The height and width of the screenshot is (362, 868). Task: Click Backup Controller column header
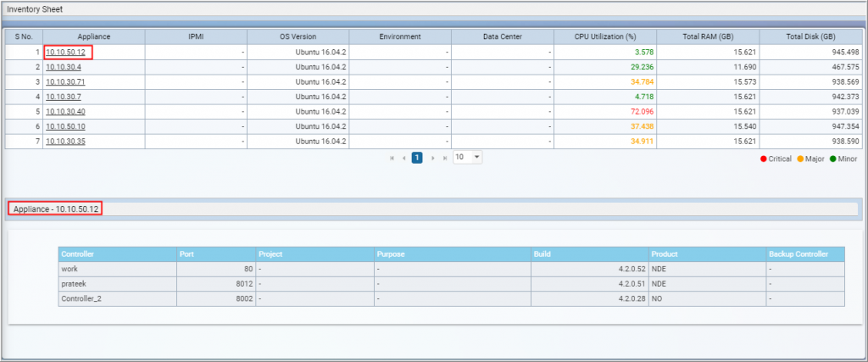(805, 254)
